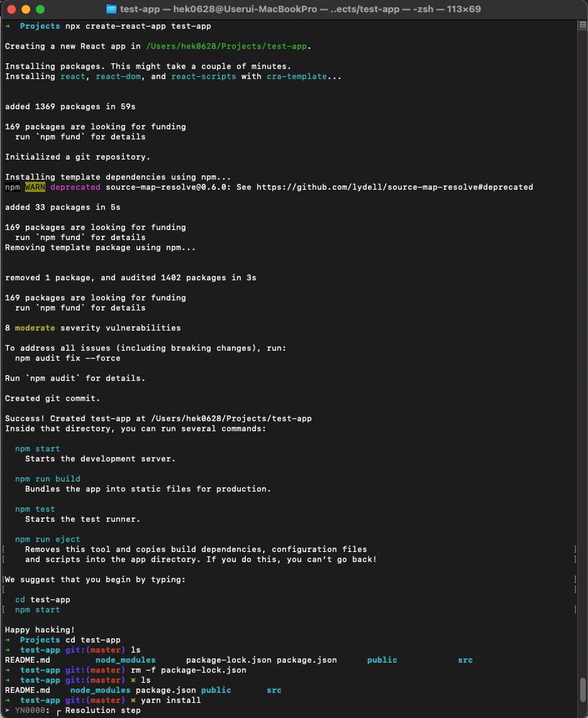Click the yellow 'WARN' label

[35, 187]
